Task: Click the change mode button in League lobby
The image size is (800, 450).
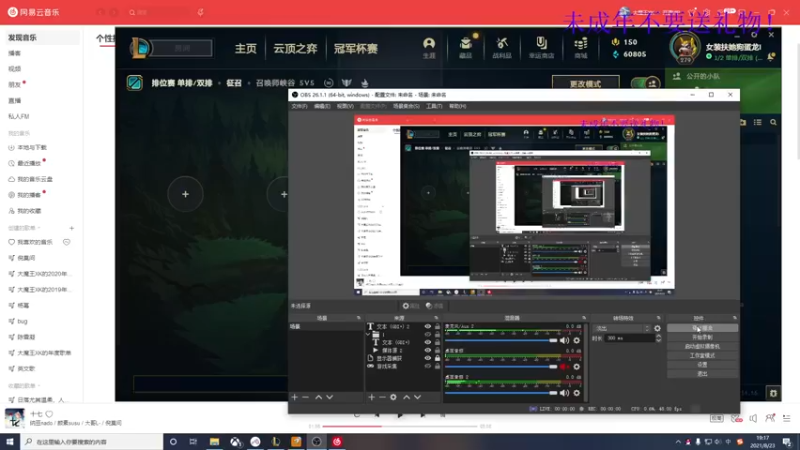Action: [586, 83]
